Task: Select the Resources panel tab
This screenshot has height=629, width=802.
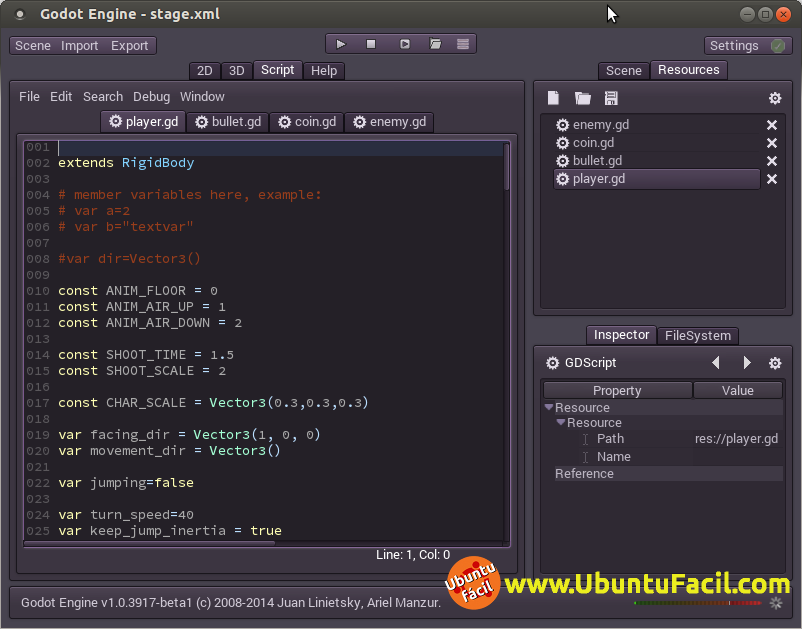Action: 688,70
